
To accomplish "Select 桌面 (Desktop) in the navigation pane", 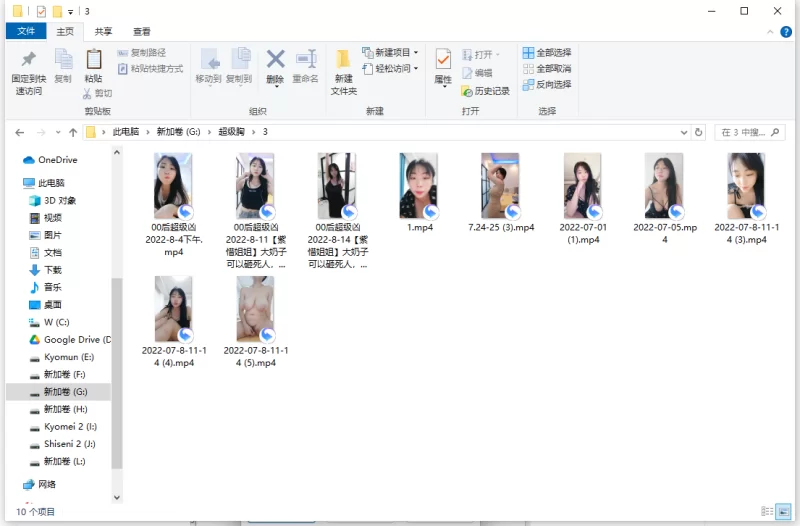I will coord(45,305).
